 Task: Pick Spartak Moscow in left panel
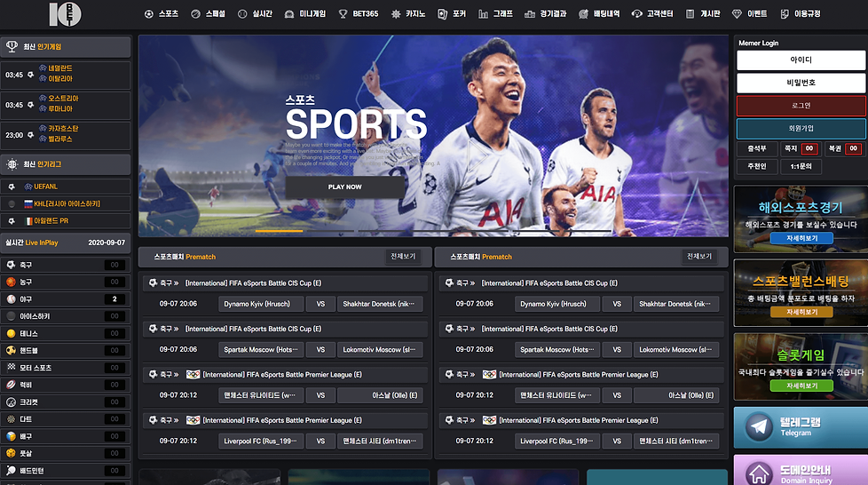261,350
